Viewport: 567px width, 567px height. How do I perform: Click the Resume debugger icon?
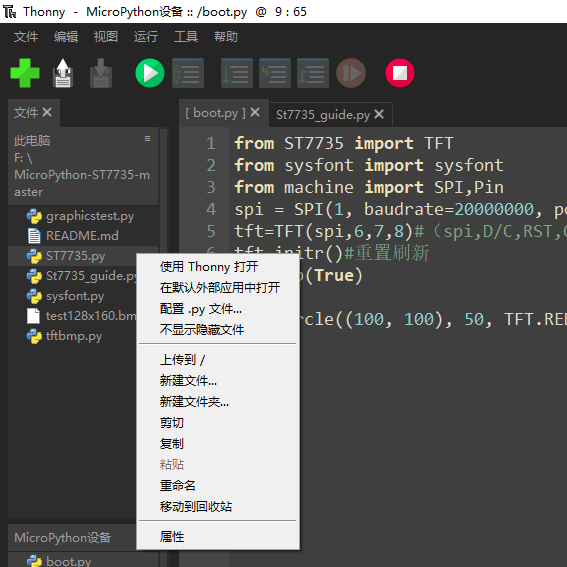tap(351, 73)
